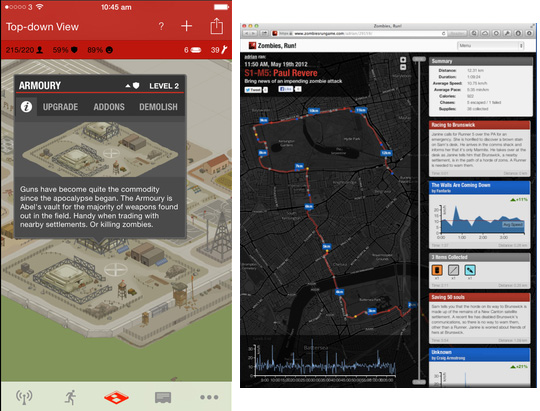Click the cyan collected item icon

[x=470, y=270]
